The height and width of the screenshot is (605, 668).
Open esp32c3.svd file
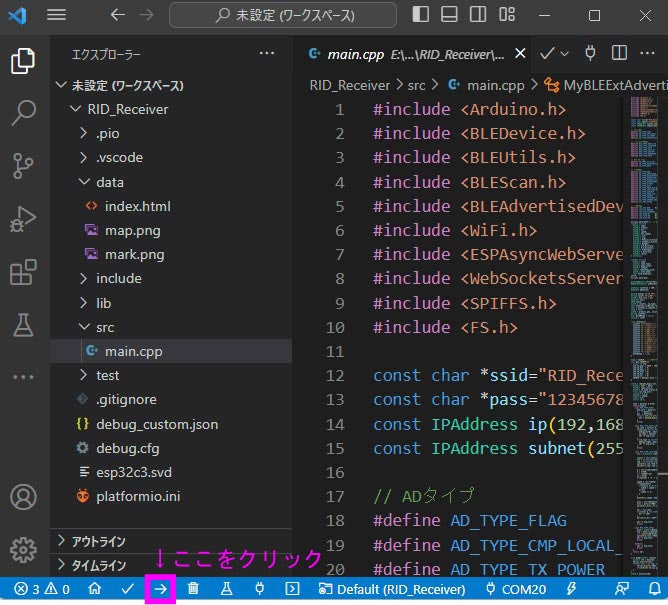click(x=171, y=472)
